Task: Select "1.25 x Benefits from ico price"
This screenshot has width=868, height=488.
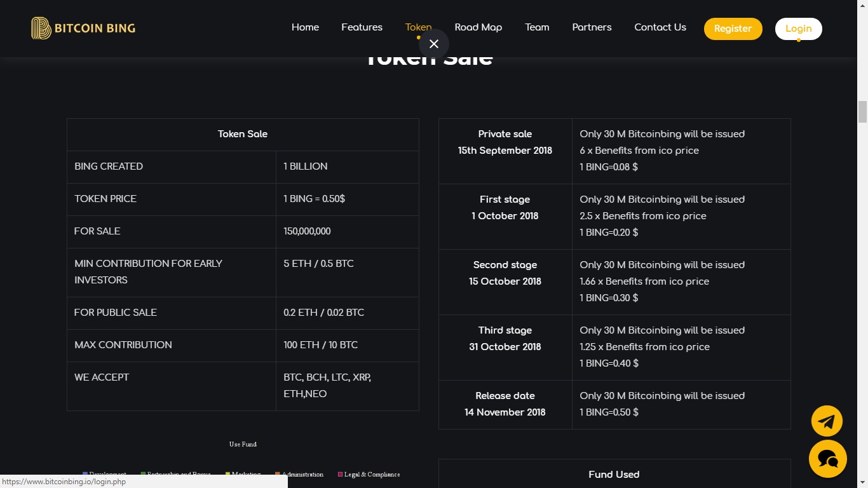Action: [645, 347]
